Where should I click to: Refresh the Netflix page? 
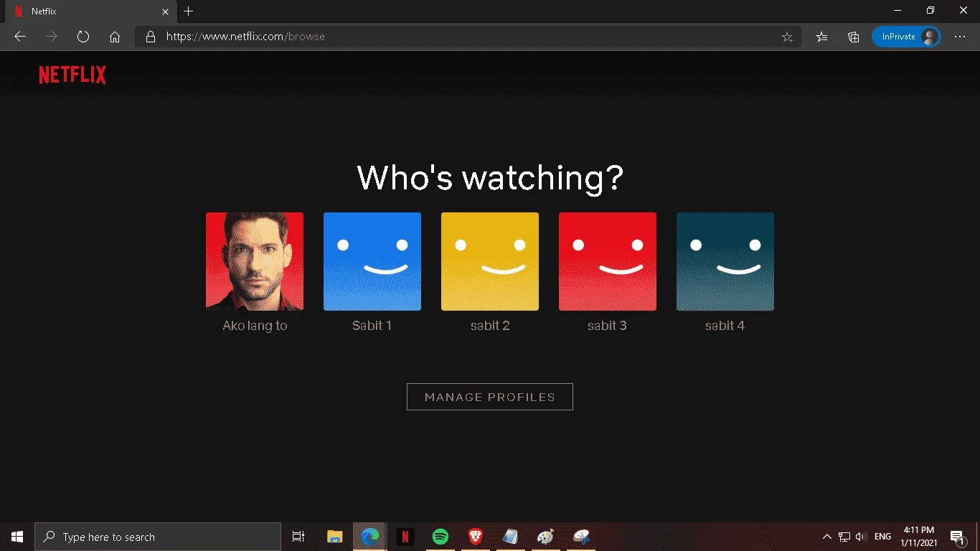pos(83,37)
